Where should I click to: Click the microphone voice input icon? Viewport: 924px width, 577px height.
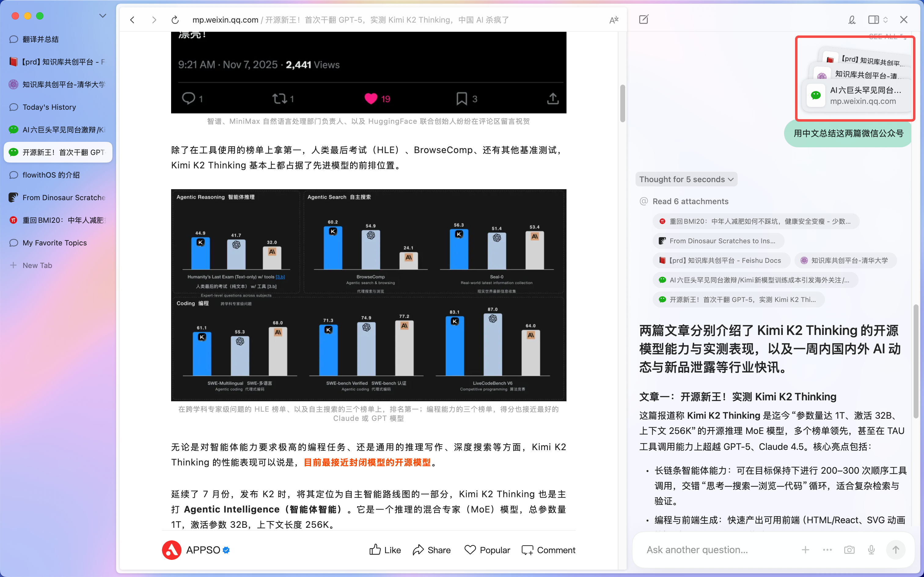pos(871,549)
